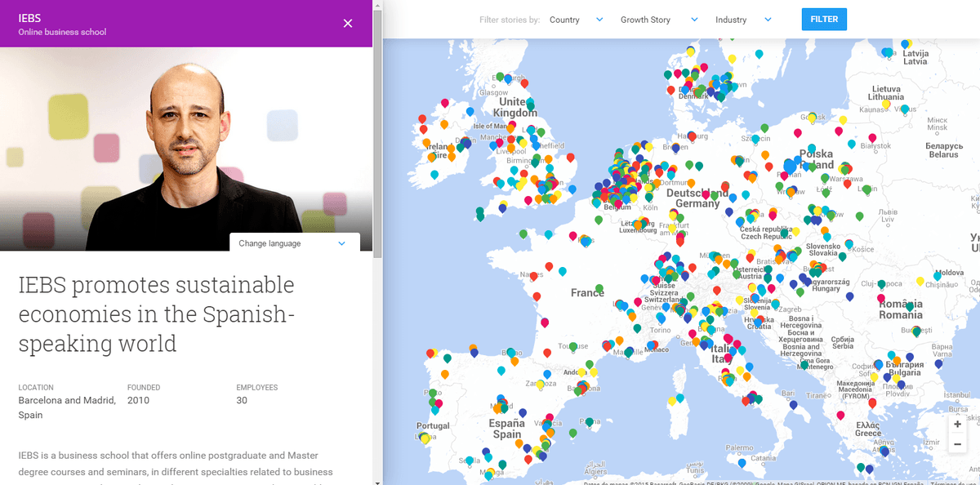Select the pink pin near Białystok
Viewport: 980px width, 485px height.
point(872,138)
